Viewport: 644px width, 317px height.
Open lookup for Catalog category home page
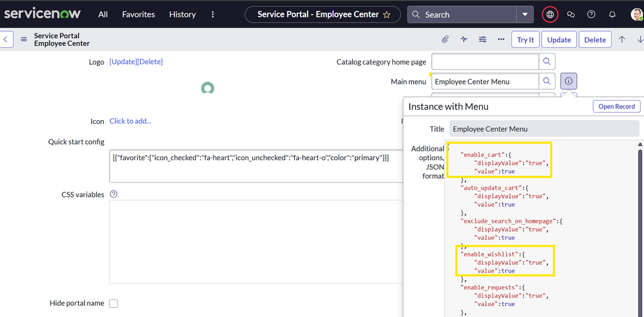click(547, 62)
